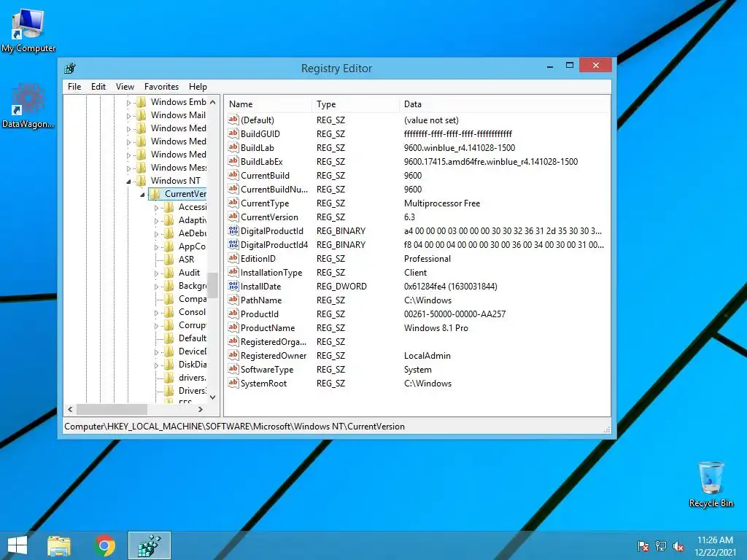This screenshot has width=747, height=560.
Task: Click the SystemRoot string value icon
Action: click(233, 382)
